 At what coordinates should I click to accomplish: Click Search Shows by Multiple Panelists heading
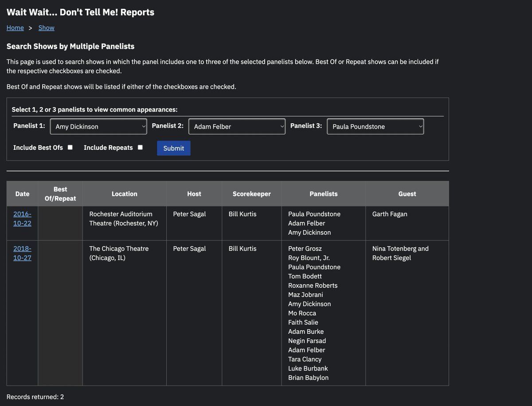pyautogui.click(x=70, y=46)
